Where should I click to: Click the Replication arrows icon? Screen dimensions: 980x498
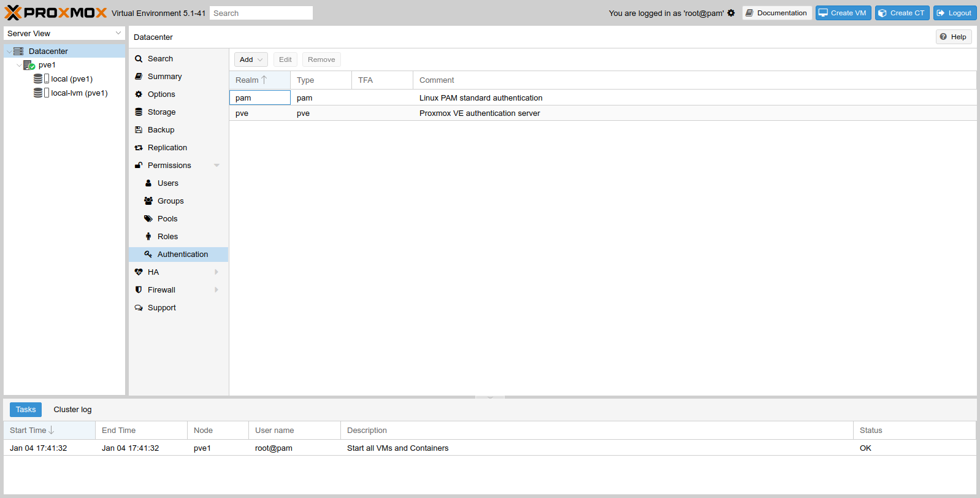pos(139,148)
